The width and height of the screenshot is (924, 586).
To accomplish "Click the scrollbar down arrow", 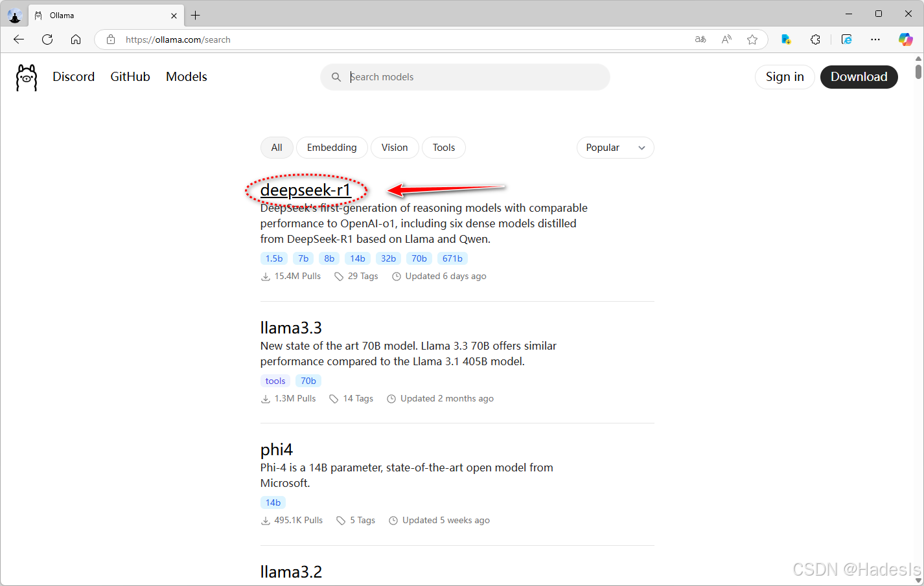I will coord(918,581).
